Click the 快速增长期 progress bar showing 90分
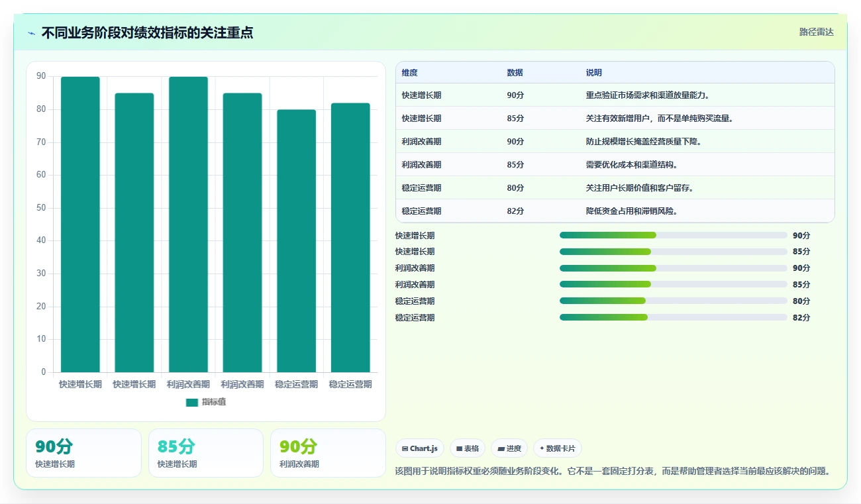The height and width of the screenshot is (504, 861). tap(674, 235)
